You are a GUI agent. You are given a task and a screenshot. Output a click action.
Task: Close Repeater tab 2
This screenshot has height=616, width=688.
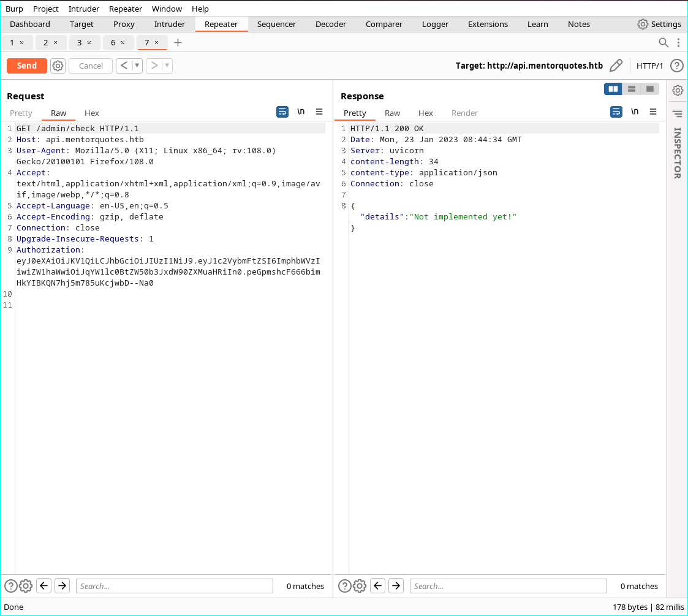point(55,42)
